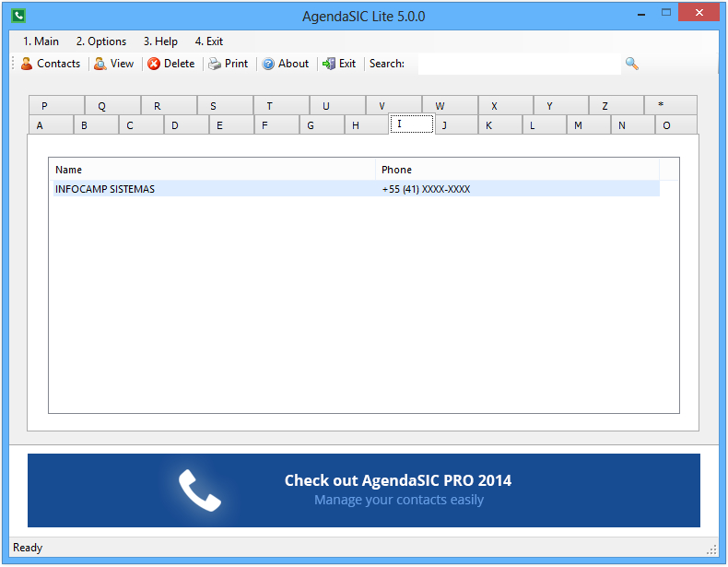
Task: Click inside the Search text field
Action: pos(519,64)
